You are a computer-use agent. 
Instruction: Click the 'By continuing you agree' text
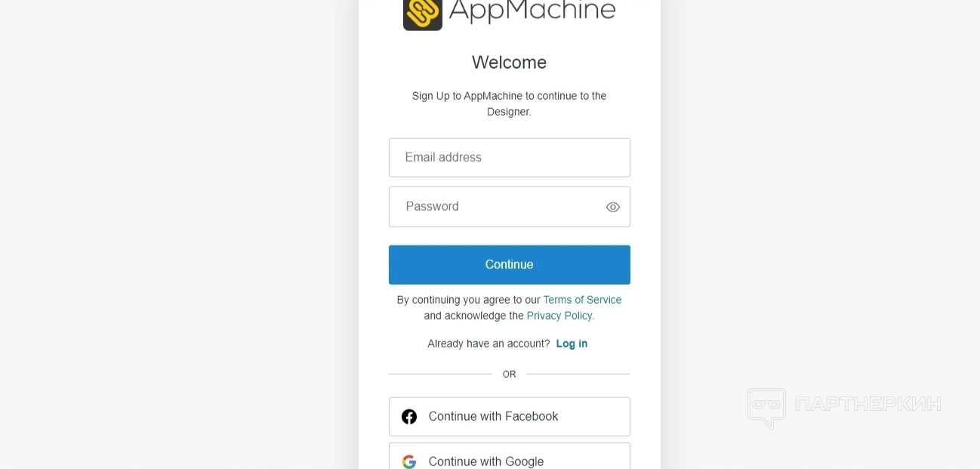tap(468, 300)
